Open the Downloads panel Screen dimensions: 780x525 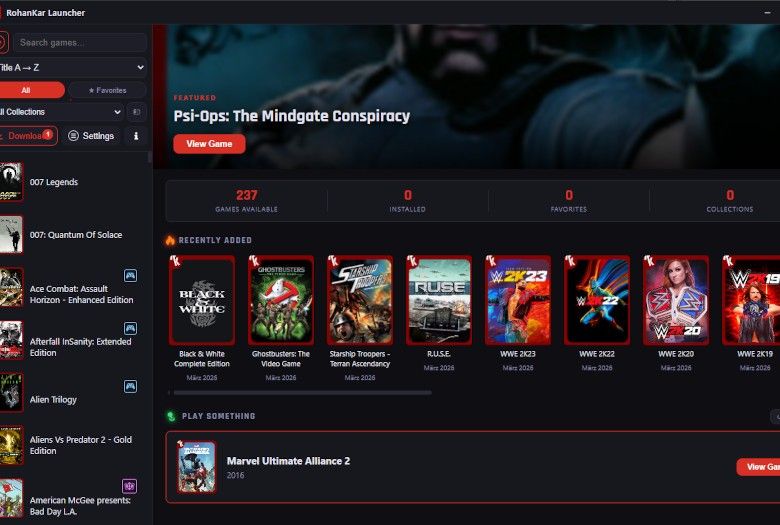[26, 136]
